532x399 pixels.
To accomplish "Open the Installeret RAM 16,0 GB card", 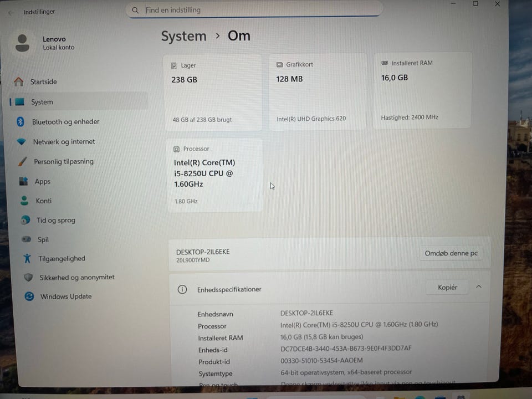I will point(423,90).
